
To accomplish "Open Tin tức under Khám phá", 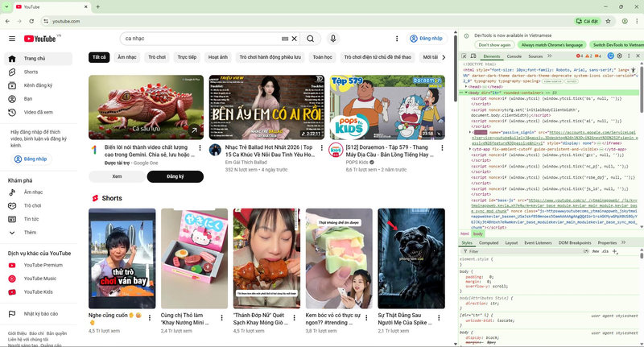I will tap(38, 219).
